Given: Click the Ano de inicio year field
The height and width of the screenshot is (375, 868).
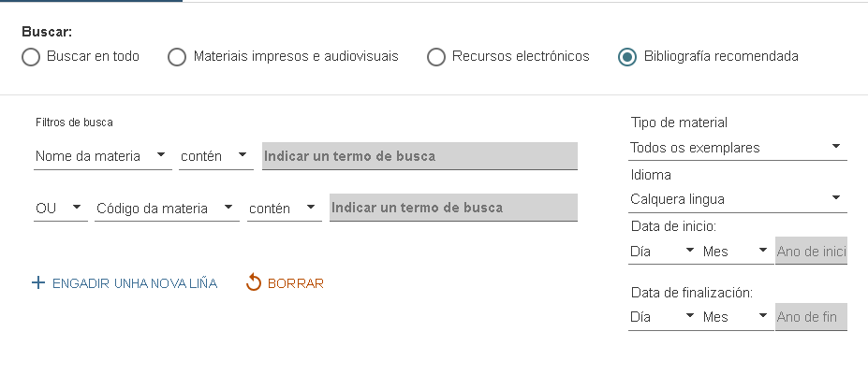Looking at the screenshot, I should pyautogui.click(x=811, y=252).
